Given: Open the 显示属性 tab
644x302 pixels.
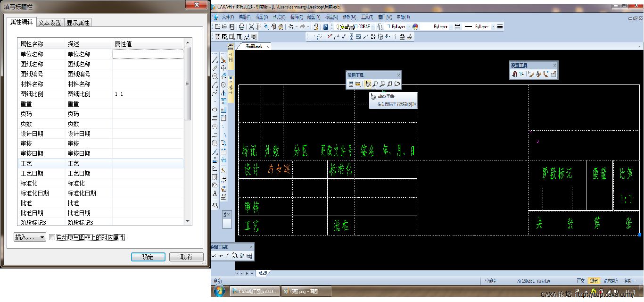Looking at the screenshot, I should (x=78, y=23).
